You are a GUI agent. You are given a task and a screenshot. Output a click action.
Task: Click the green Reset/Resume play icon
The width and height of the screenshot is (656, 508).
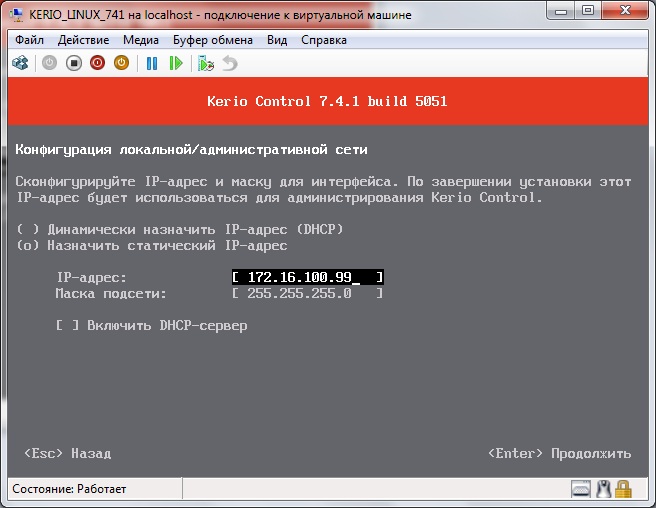point(176,64)
